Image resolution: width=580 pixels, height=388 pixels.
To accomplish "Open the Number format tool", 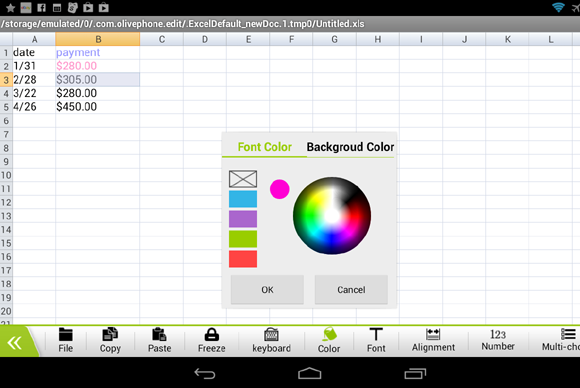I will (498, 340).
